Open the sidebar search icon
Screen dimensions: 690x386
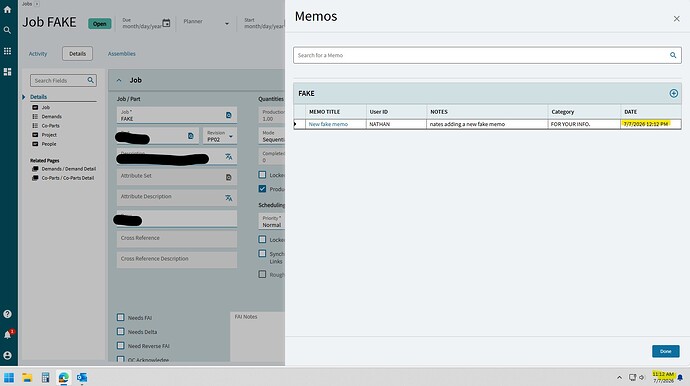click(7, 30)
